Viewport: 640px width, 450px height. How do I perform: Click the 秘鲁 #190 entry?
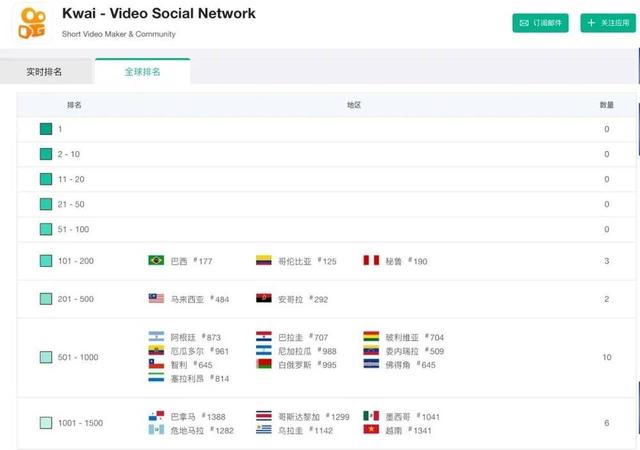pos(406,261)
